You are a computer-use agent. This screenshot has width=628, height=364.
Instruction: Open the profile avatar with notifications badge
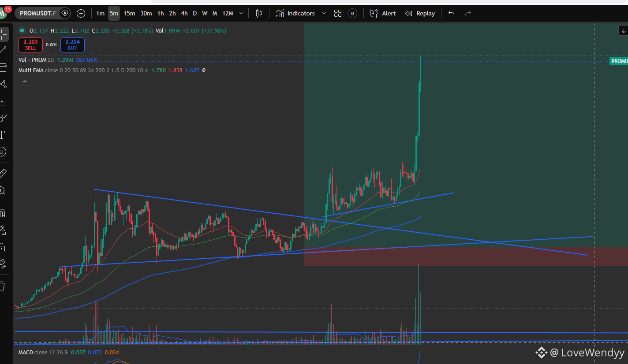tap(4, 12)
